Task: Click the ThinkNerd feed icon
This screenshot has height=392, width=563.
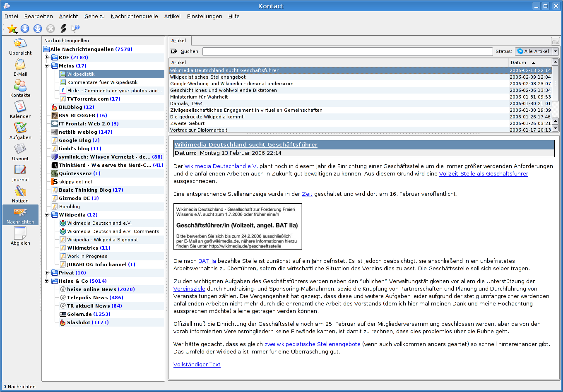Action: [55, 165]
